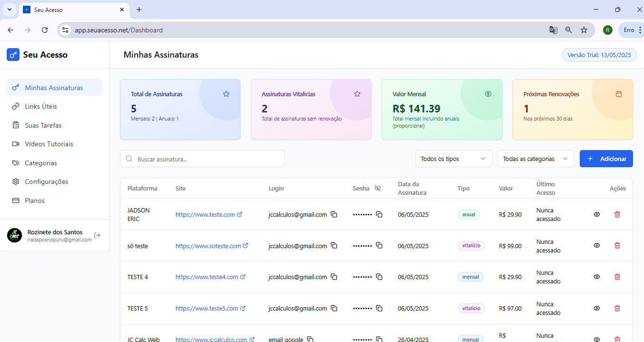Open the https://www.teste5.com link

(210, 308)
